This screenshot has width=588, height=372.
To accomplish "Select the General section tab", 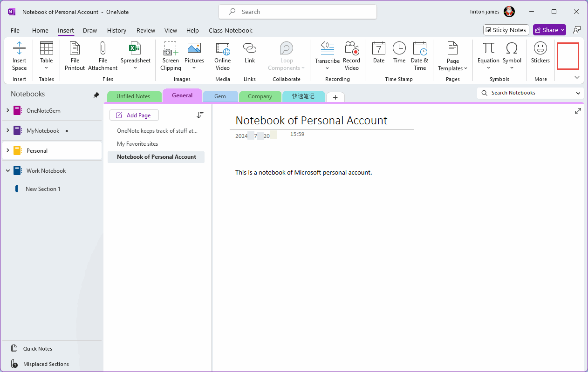I will pyautogui.click(x=182, y=95).
